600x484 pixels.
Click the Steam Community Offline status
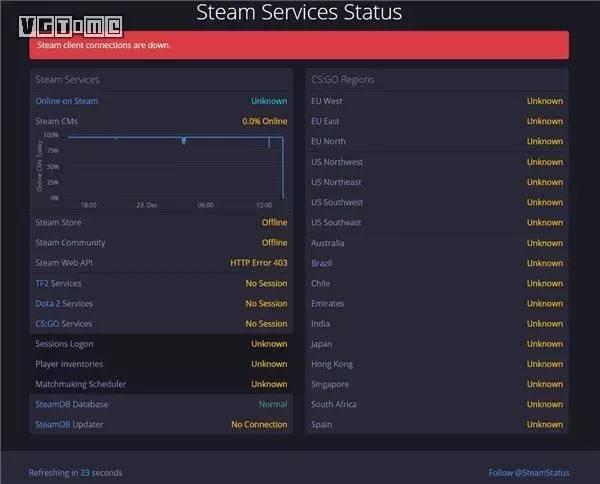274,243
